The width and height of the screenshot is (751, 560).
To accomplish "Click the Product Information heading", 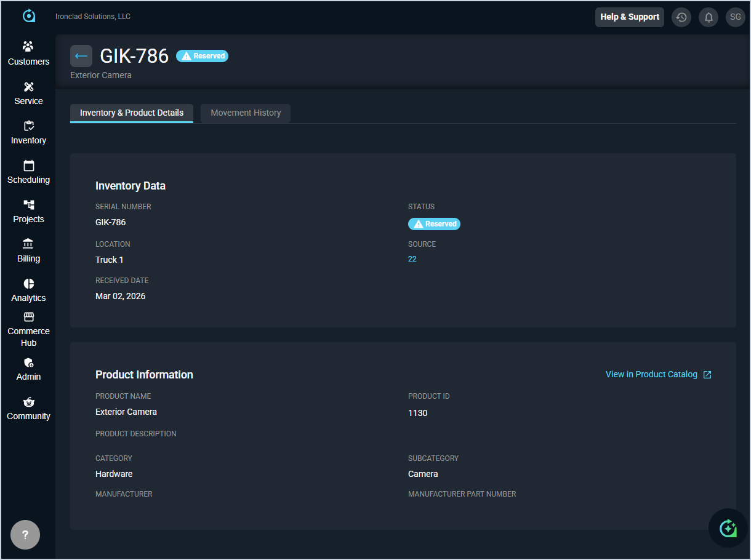I will pos(144,375).
